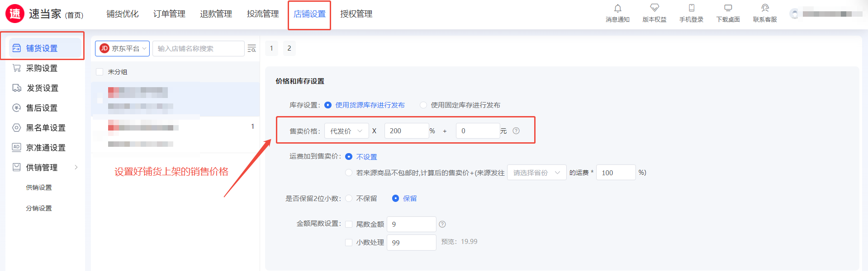Open the 请选择省份 province dropdown
Image resolution: width=868 pixels, height=271 pixels.
tap(536, 173)
